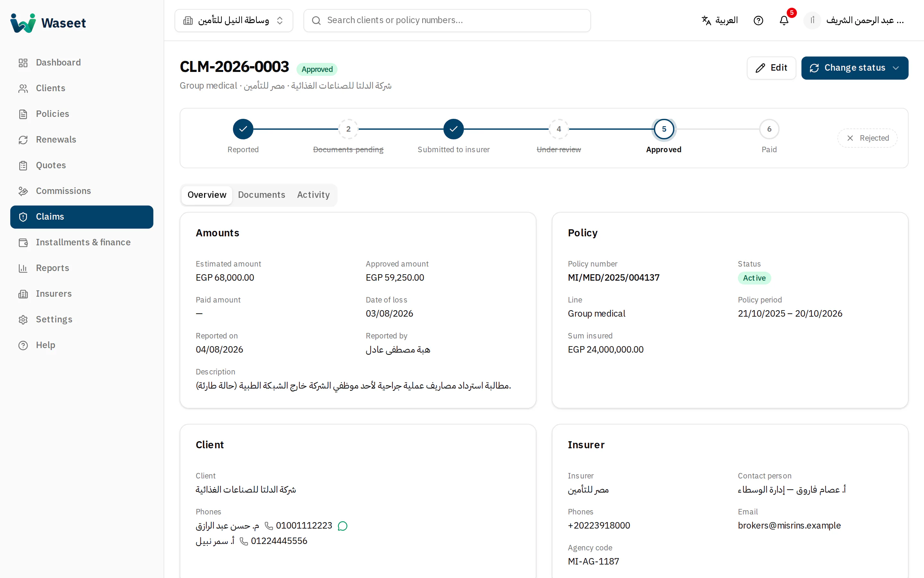Open the Reports section
This screenshot has height=578, width=924.
coord(82,268)
